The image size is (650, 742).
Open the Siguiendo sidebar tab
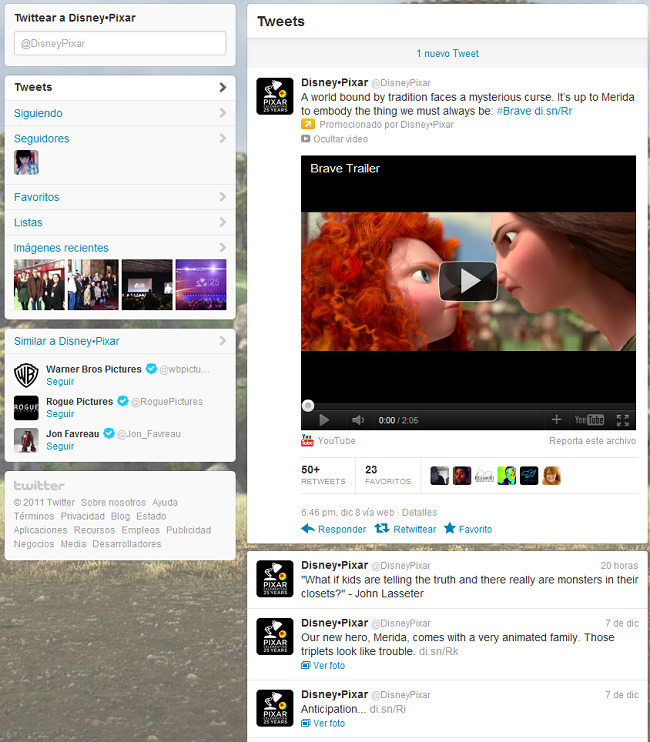[x=120, y=113]
